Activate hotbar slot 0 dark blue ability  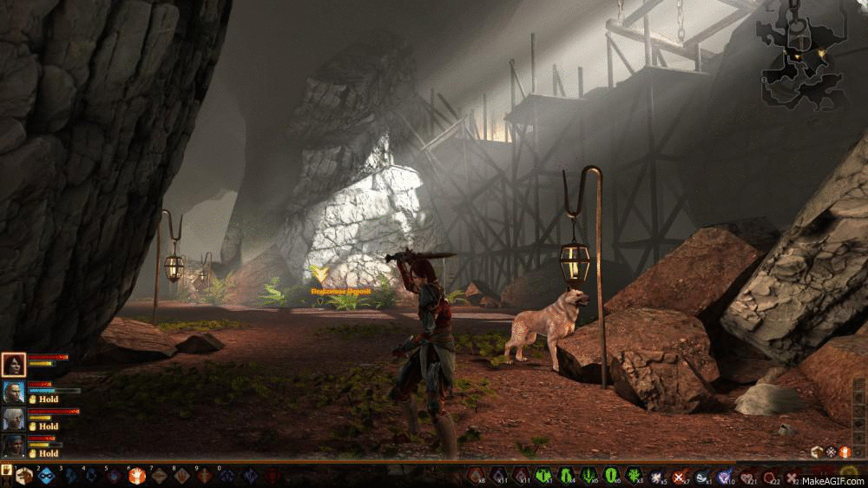(x=227, y=476)
